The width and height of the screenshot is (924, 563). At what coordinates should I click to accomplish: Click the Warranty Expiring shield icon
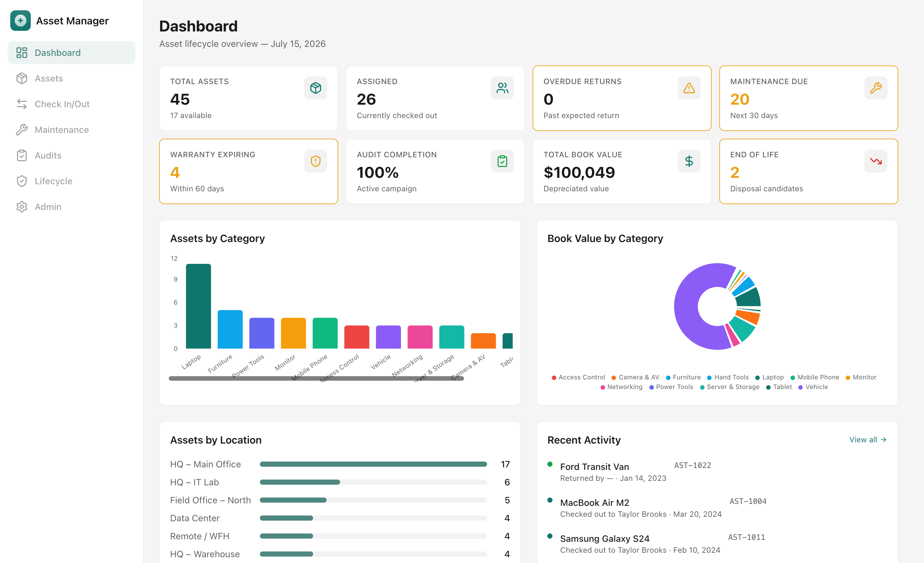tap(315, 161)
